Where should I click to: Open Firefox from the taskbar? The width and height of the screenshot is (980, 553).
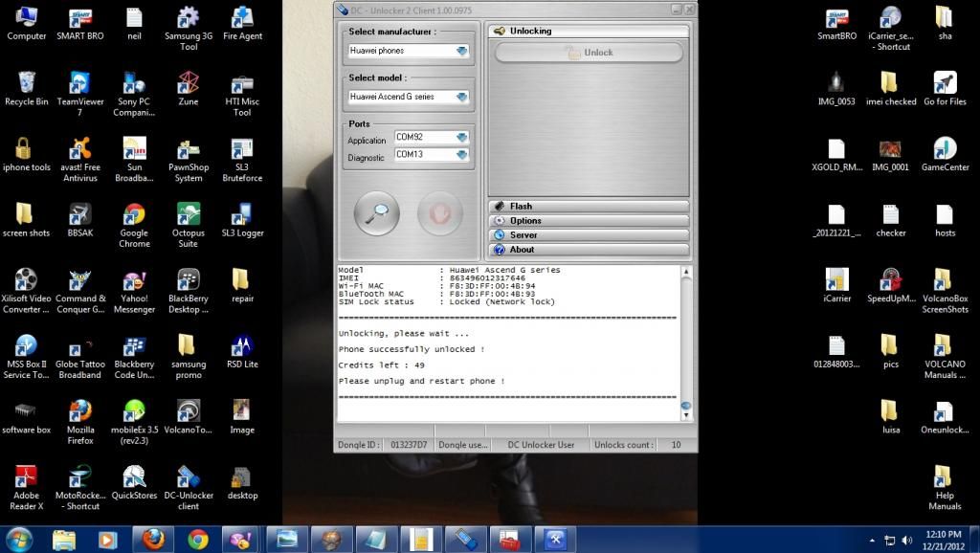153,540
